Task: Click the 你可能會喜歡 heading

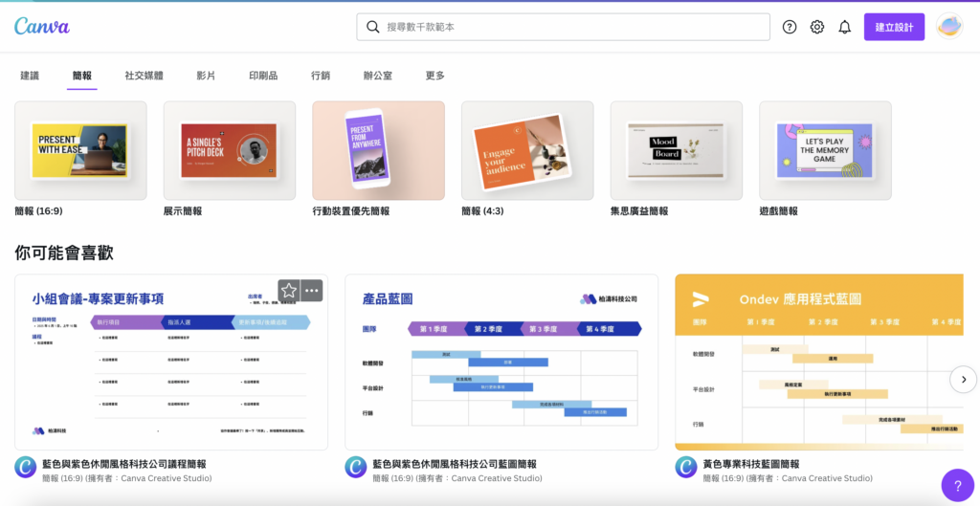Action: 64,253
